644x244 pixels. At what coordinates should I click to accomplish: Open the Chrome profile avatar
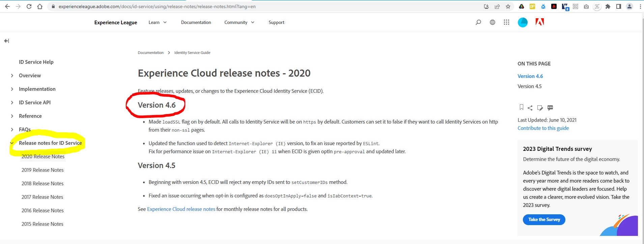[629, 6]
